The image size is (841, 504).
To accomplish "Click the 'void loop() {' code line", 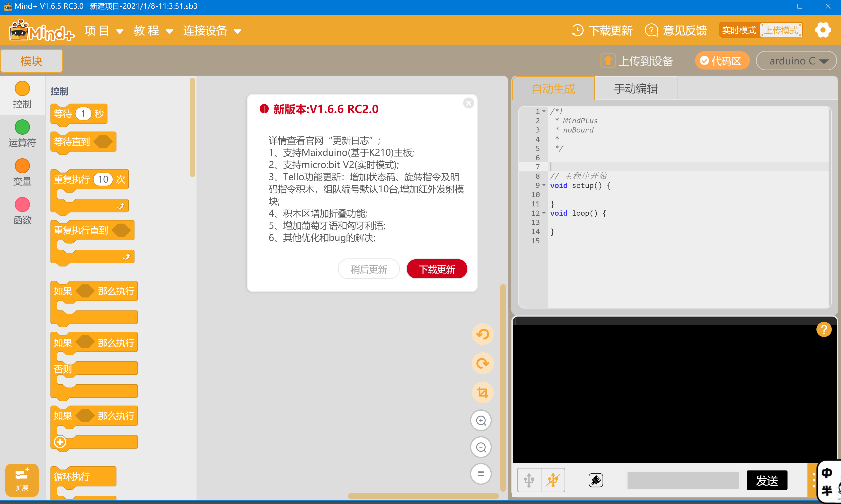I will coord(578,213).
